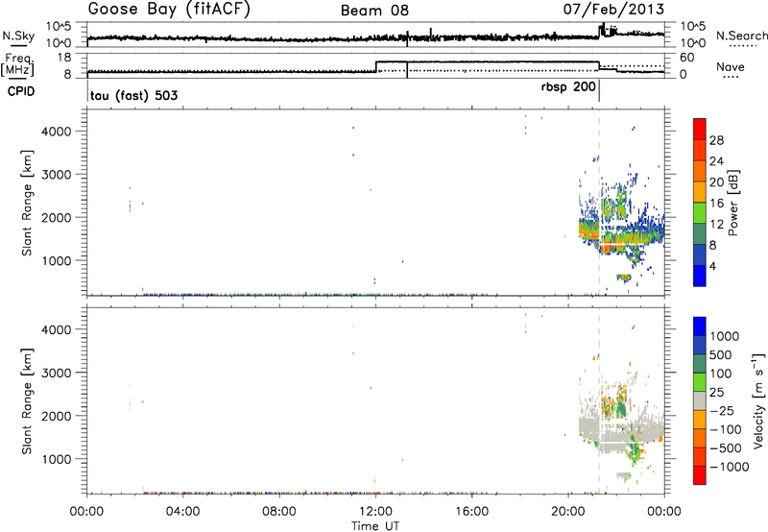Click the 'N.Search' legend label
Image resolution: width=768 pixels, height=532 pixels.
[x=741, y=36]
